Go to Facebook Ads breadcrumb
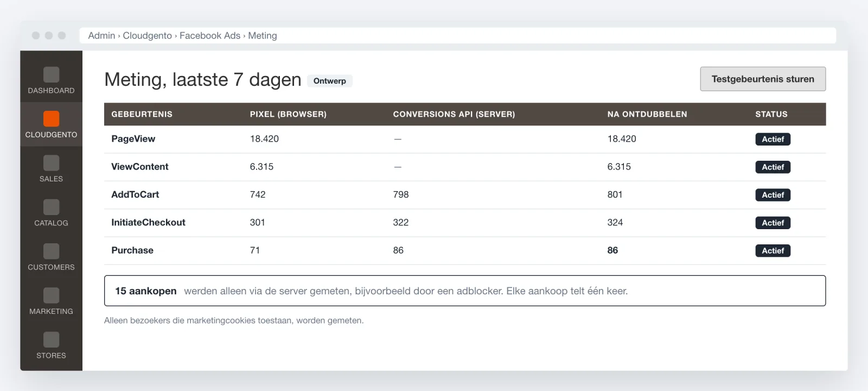 point(210,35)
